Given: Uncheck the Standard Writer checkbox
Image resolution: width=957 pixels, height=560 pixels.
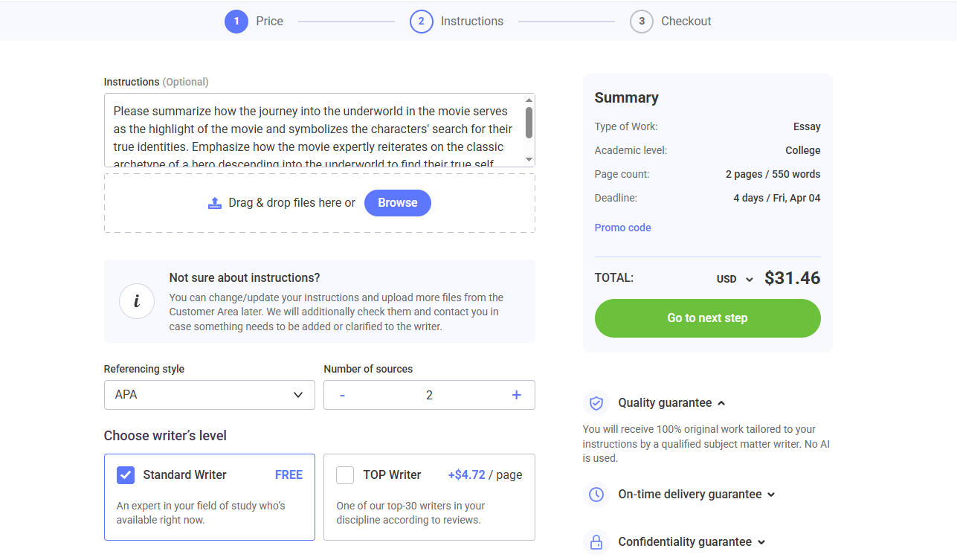Looking at the screenshot, I should pyautogui.click(x=126, y=475).
